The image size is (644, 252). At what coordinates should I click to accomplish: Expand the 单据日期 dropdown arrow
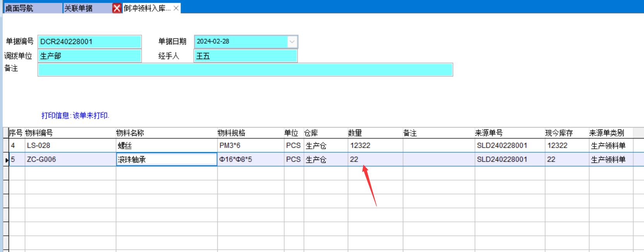tap(292, 42)
